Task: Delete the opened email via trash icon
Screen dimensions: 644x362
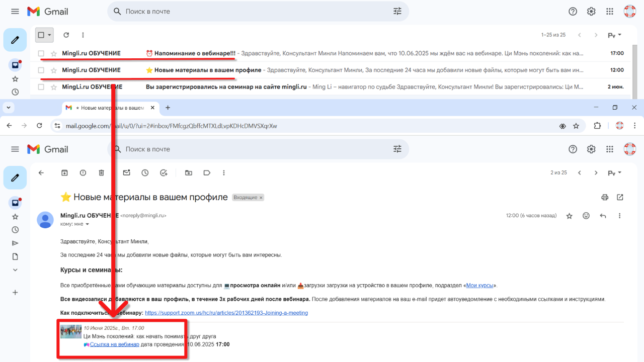Action: (101, 173)
